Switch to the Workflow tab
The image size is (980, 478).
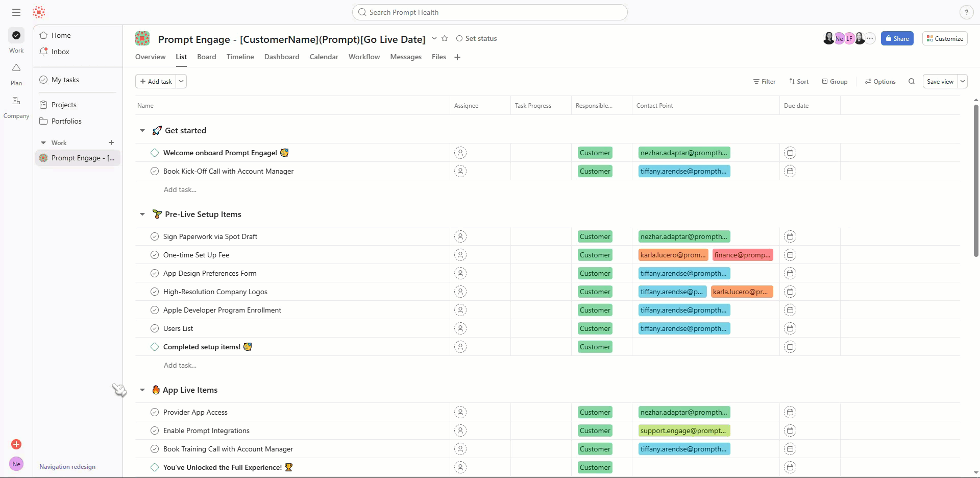tap(364, 57)
